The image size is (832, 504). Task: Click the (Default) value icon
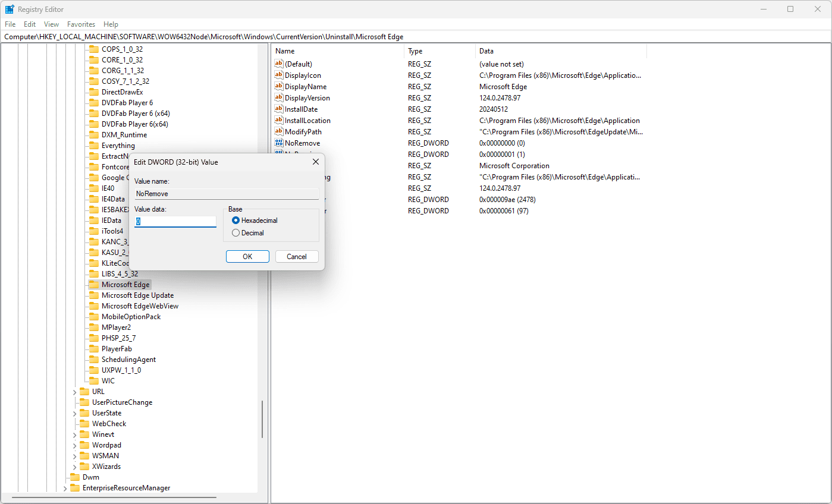278,64
